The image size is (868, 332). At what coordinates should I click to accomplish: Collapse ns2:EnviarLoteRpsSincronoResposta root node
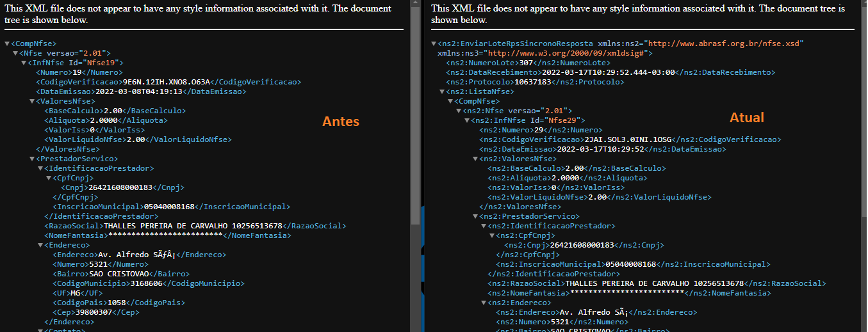point(434,43)
